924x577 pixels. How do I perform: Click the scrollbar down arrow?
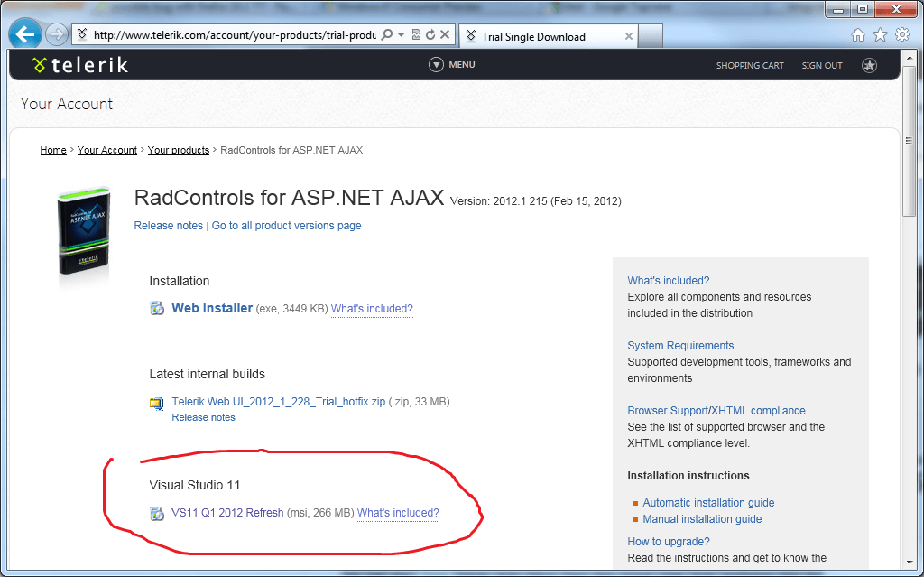point(909,563)
